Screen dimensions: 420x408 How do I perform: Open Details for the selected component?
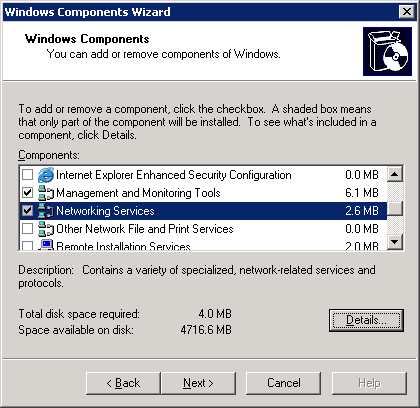tap(366, 320)
